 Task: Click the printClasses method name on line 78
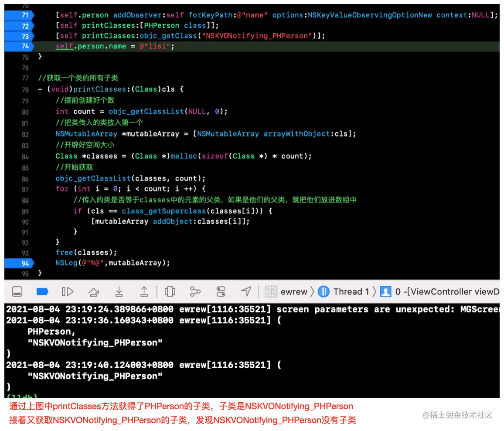pos(100,89)
